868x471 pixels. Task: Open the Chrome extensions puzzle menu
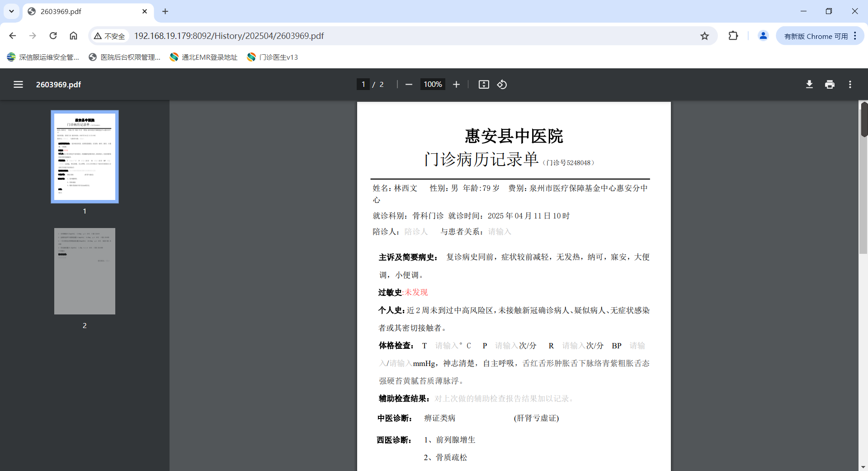pos(733,36)
